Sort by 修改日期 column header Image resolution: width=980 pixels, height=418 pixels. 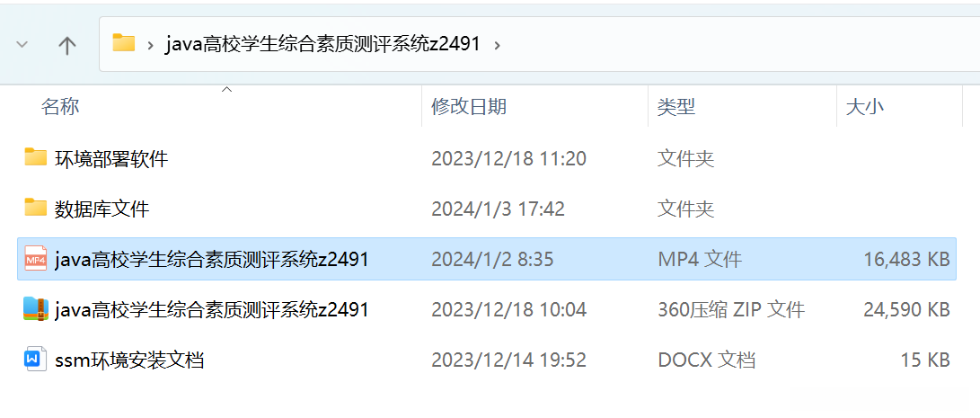click(469, 106)
